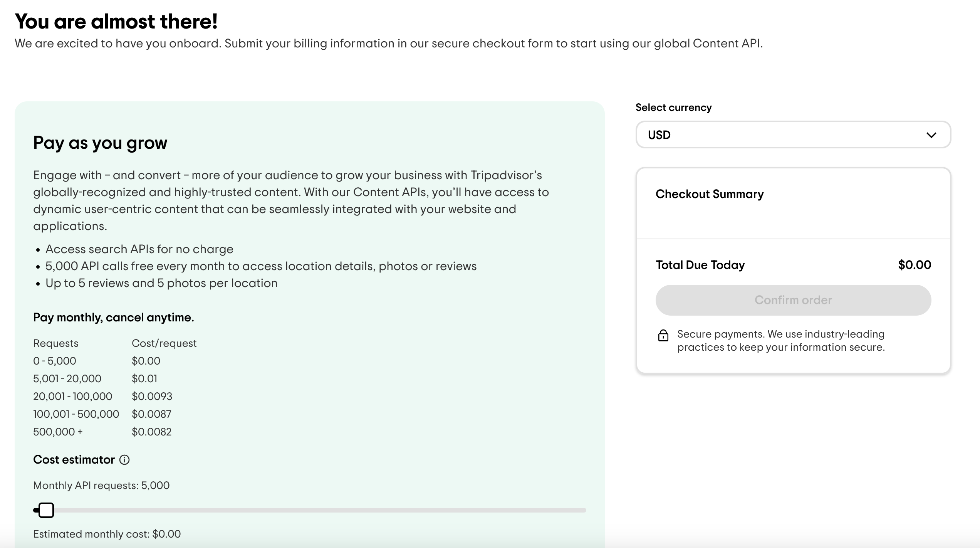Viewport: 980px width, 548px height.
Task: Click the "Access search APIs for no charge" bullet
Action: [139, 249]
